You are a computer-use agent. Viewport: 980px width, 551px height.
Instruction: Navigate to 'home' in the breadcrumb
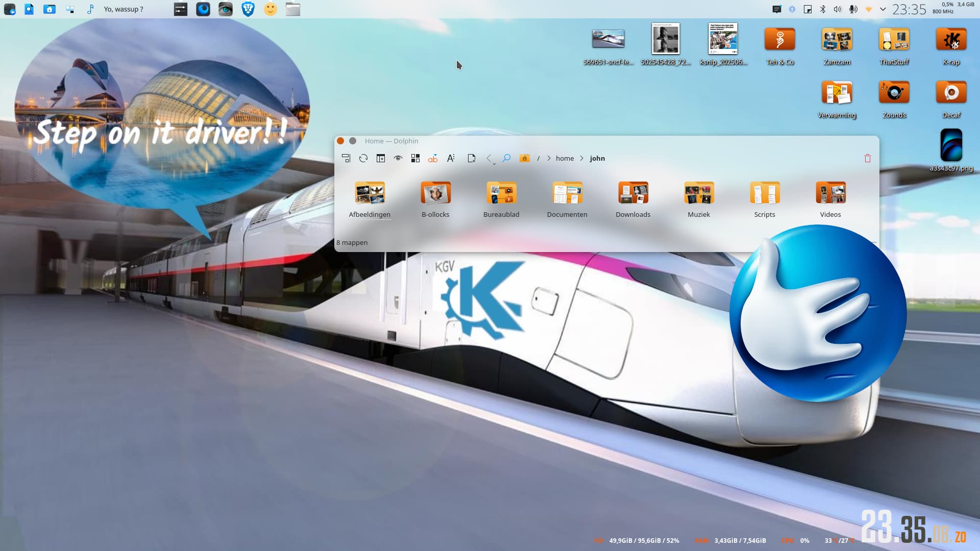pos(565,158)
